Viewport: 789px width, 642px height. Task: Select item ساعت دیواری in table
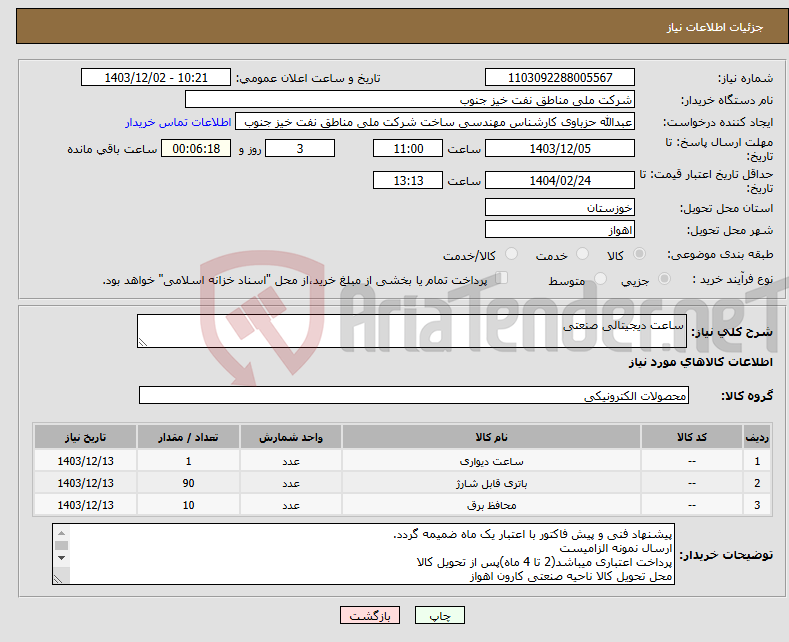pos(491,461)
